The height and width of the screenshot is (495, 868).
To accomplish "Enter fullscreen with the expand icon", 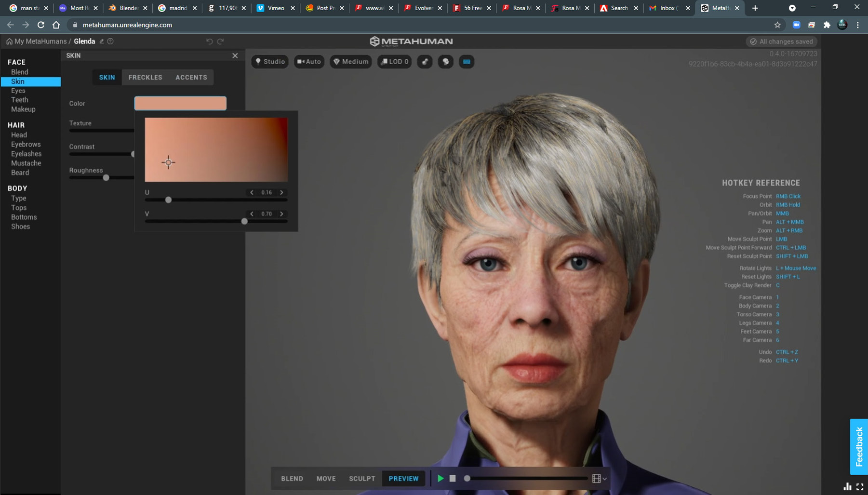I will [x=860, y=487].
